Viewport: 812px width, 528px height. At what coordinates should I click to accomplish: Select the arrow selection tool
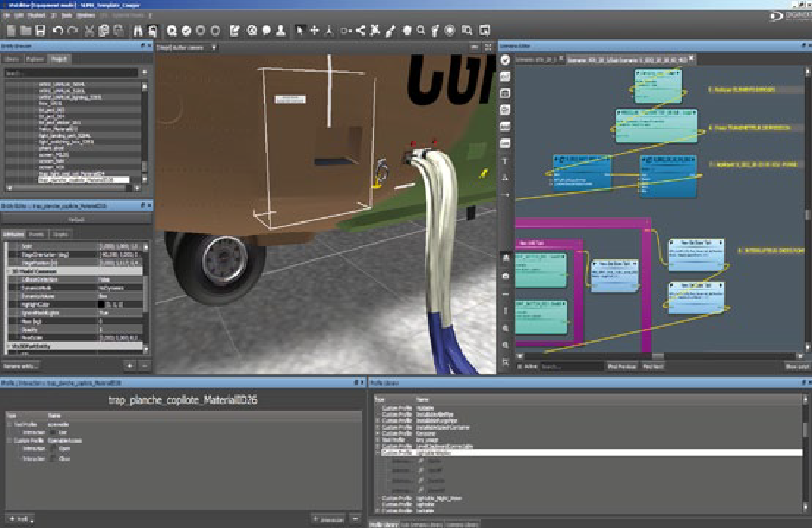(x=300, y=30)
